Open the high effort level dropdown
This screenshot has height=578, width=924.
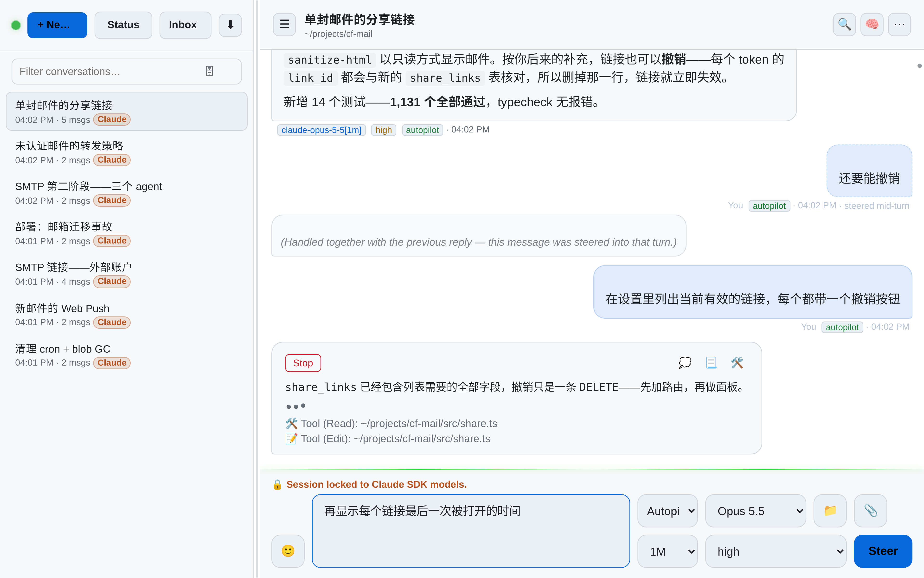[x=776, y=551]
